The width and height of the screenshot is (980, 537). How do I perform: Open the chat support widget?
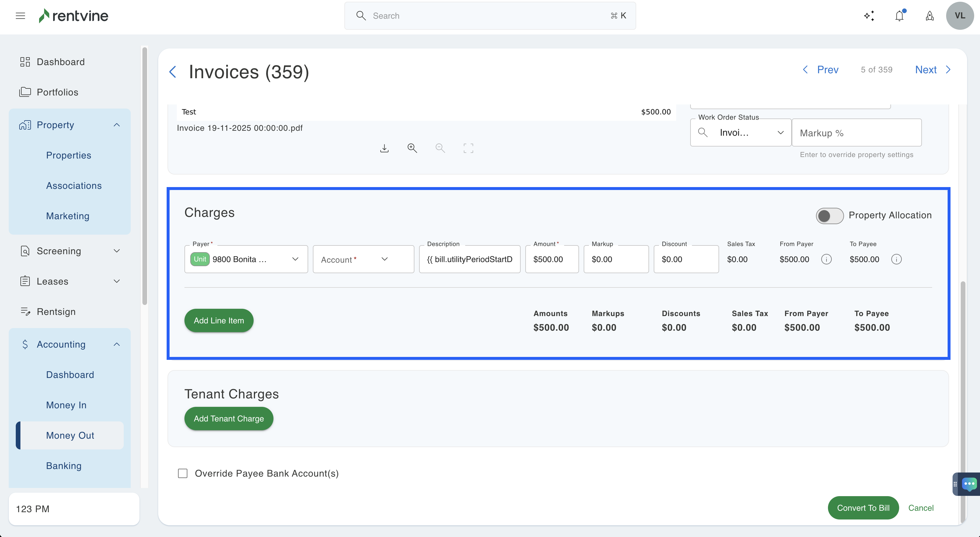click(x=969, y=484)
